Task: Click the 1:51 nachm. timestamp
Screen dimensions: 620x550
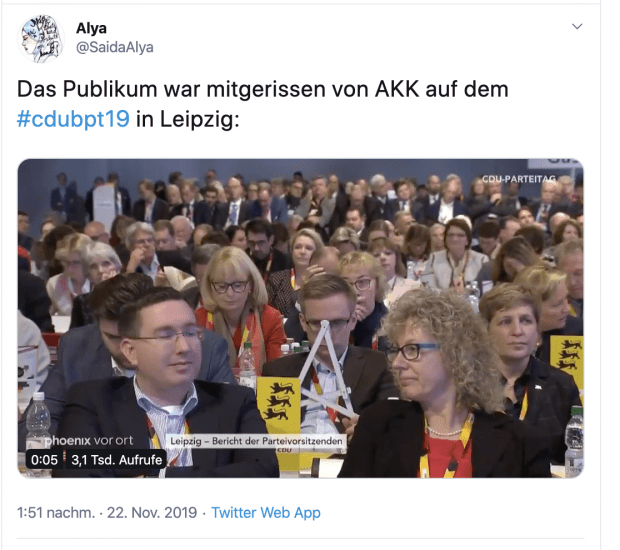Action: (56, 512)
